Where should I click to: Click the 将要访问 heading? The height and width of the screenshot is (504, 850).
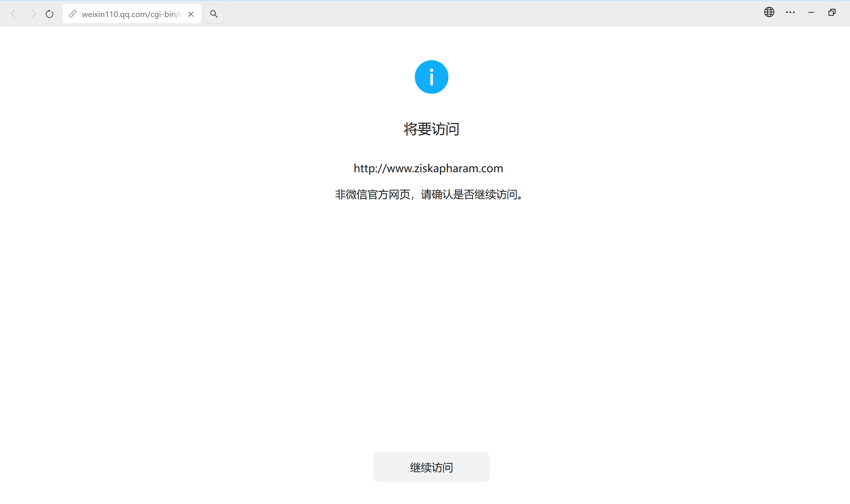point(431,129)
